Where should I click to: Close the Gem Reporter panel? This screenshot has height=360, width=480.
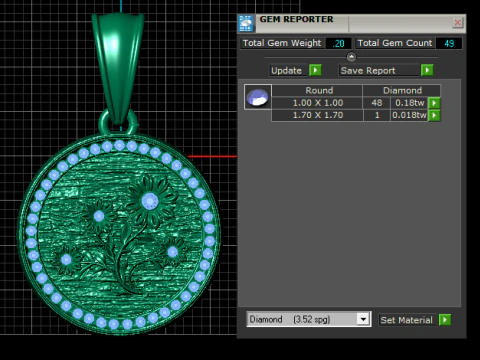457,23
